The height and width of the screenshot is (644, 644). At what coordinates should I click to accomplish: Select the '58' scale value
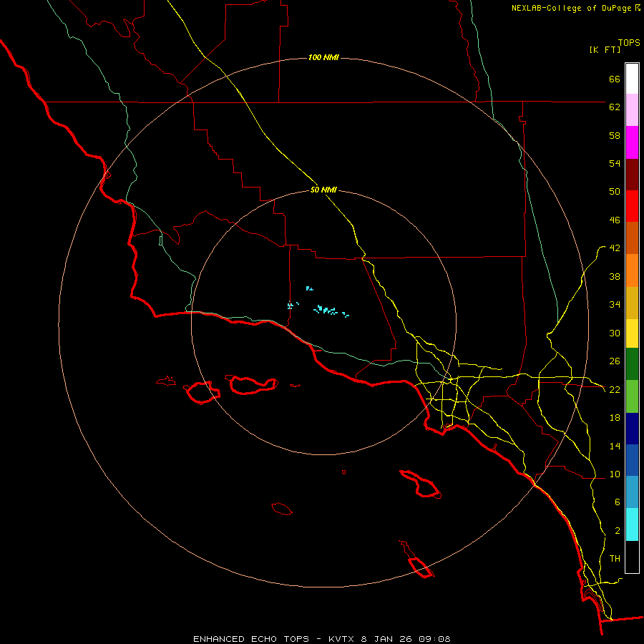click(615, 135)
